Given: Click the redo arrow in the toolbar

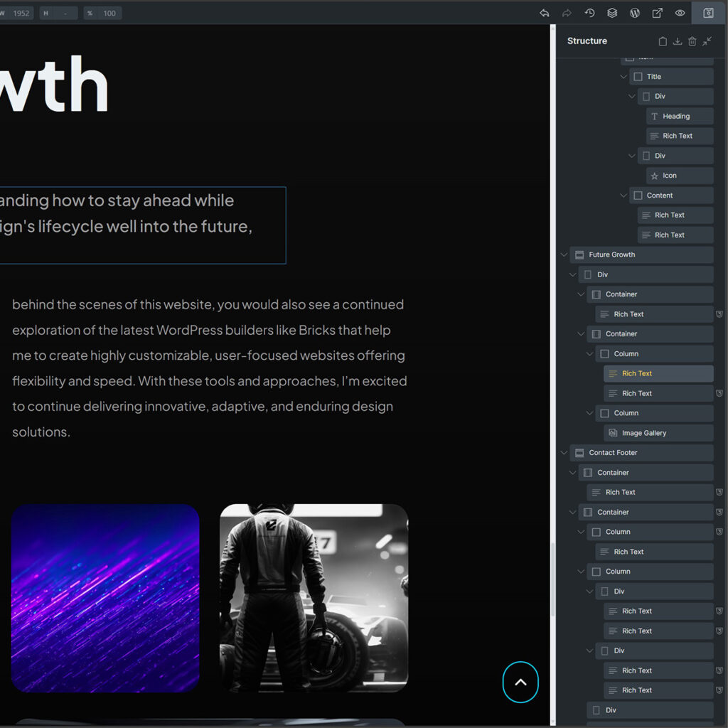Looking at the screenshot, I should click(567, 13).
